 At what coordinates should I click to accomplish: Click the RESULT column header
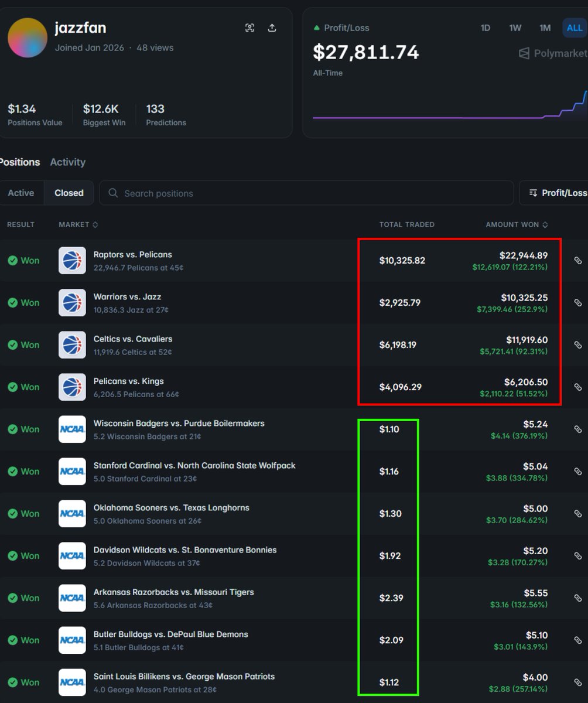21,224
